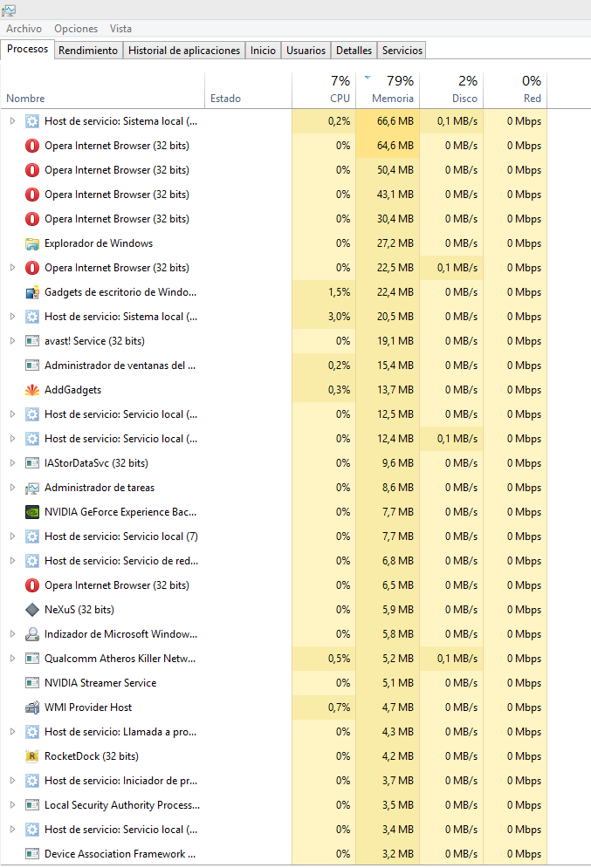
Task: Click the AddGadgets icon
Action: [x=32, y=390]
